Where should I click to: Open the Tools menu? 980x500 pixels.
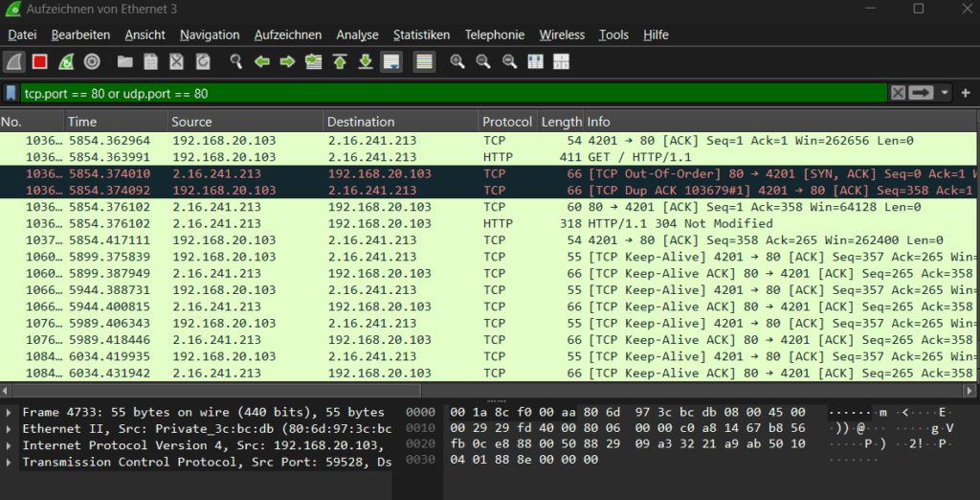[613, 35]
